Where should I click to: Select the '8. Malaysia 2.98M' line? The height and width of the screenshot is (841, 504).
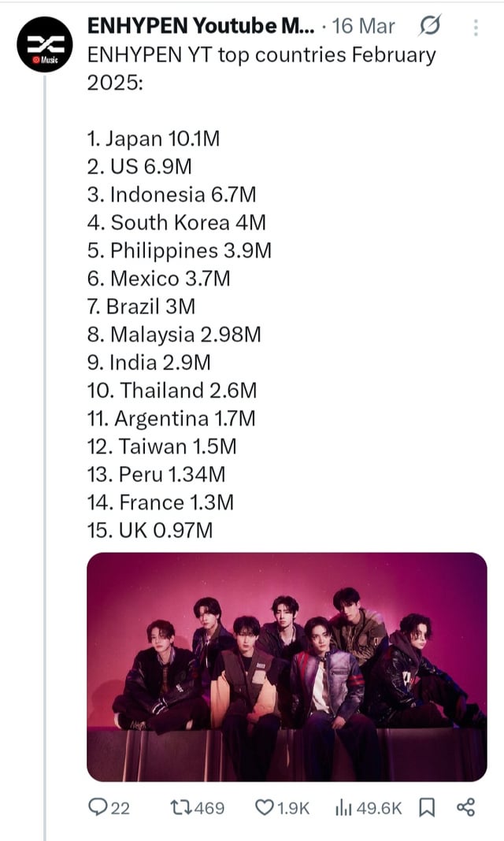click(x=174, y=335)
